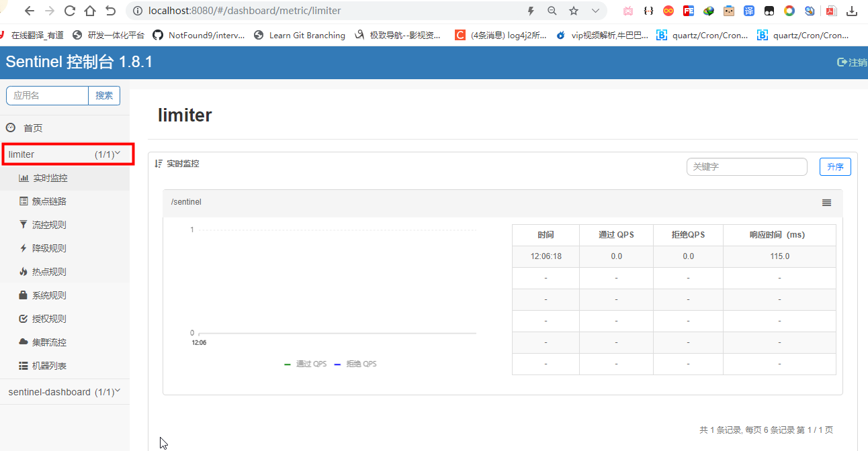Viewport: 868px width, 451px height.
Task: Open the /sentinel chart hamburger menu
Action: pos(826,203)
